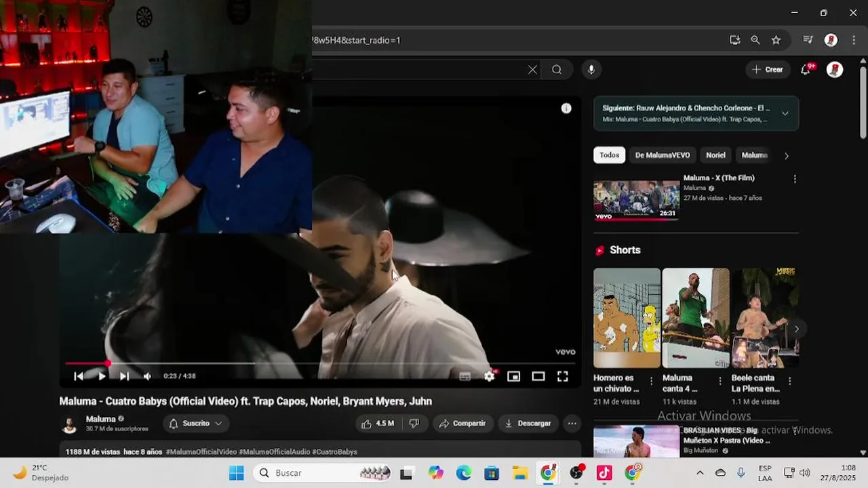The image size is (868, 488).
Task: Open Beele canta La Plena short
Action: 765,318
